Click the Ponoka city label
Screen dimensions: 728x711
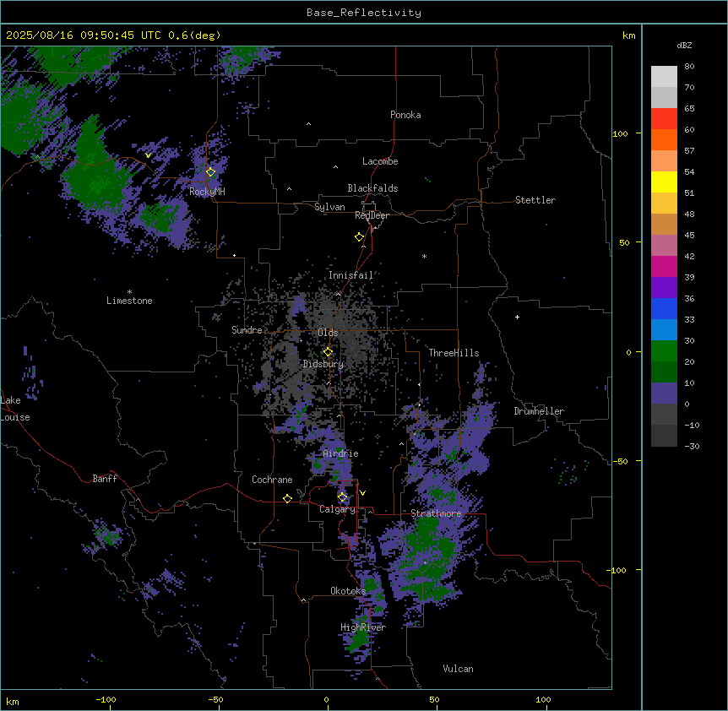(x=405, y=115)
